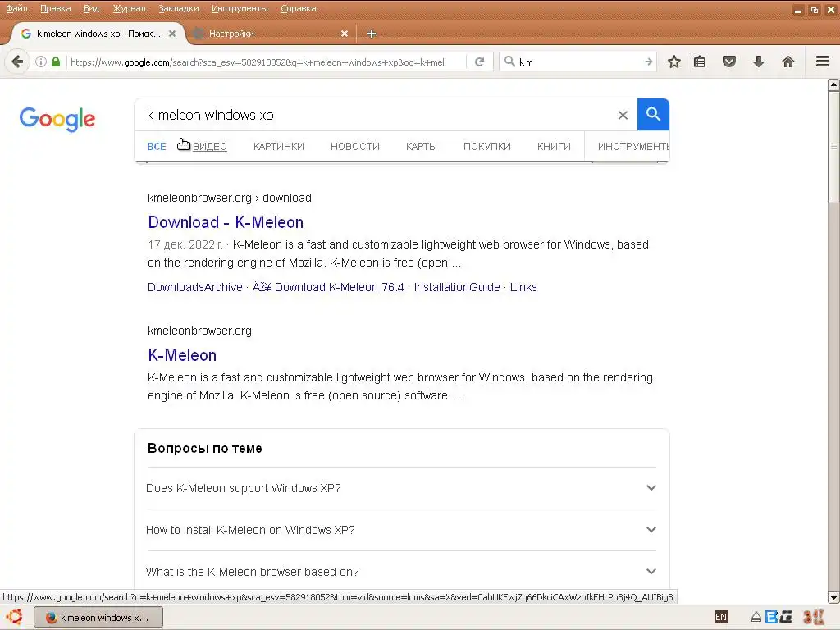Bookmark this page with the star icon
Viewport: 840px width, 630px height.
click(x=674, y=62)
